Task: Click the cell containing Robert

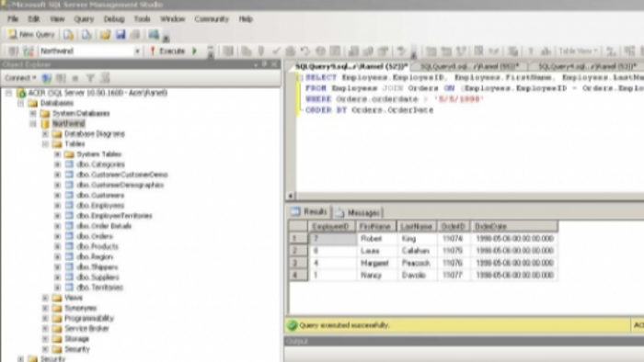Action: pos(375,239)
